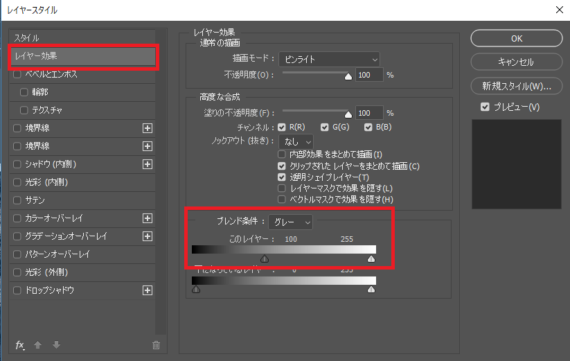Select the サテン style item
570x361 pixels.
coord(83,200)
